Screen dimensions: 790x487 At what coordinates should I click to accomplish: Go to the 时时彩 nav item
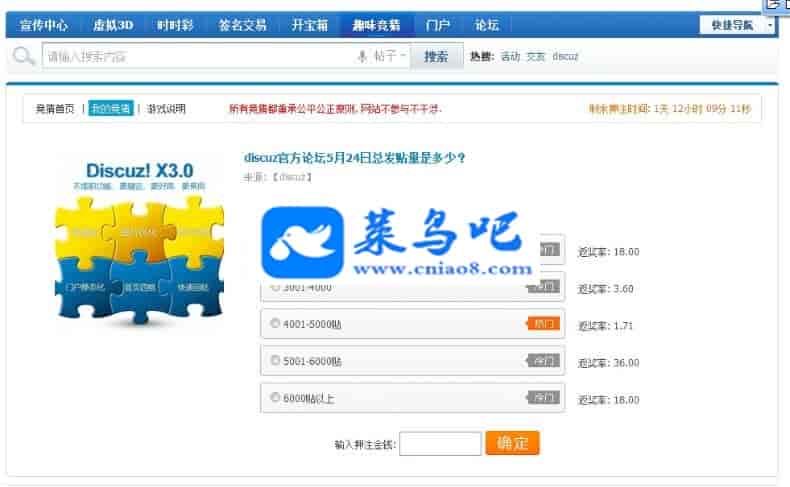pos(175,25)
